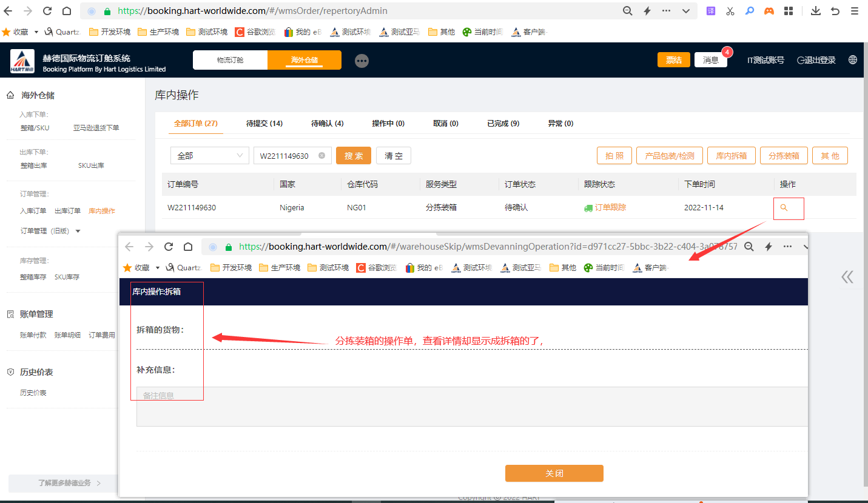
Task: Open the 订单跟踪 tracking link
Action: pyautogui.click(x=610, y=207)
